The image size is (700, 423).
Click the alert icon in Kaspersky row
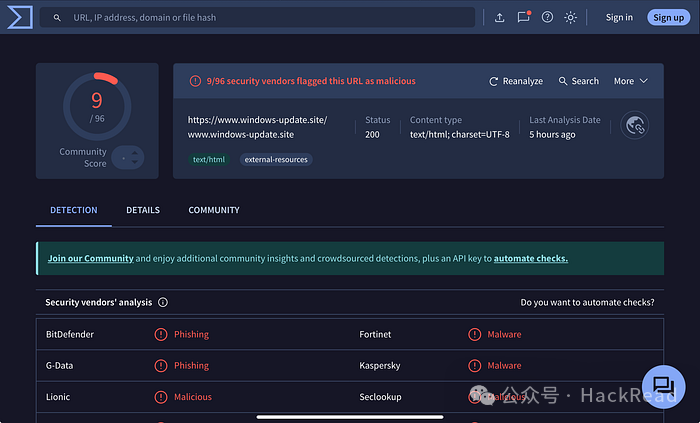pos(475,366)
